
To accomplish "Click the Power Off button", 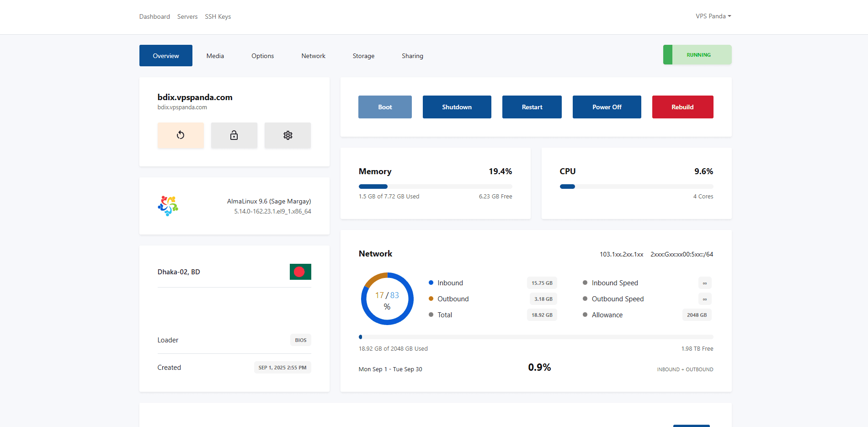I will 607,107.
